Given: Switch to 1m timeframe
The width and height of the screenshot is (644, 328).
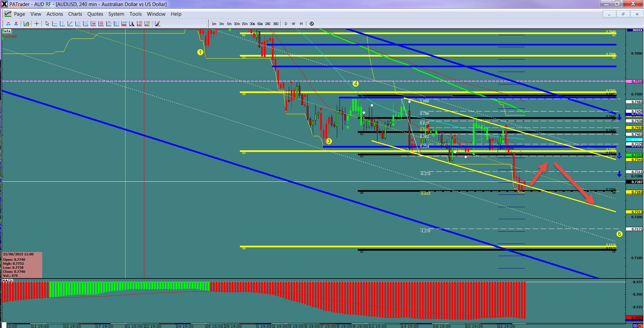Looking at the screenshot, I should pos(214,24).
